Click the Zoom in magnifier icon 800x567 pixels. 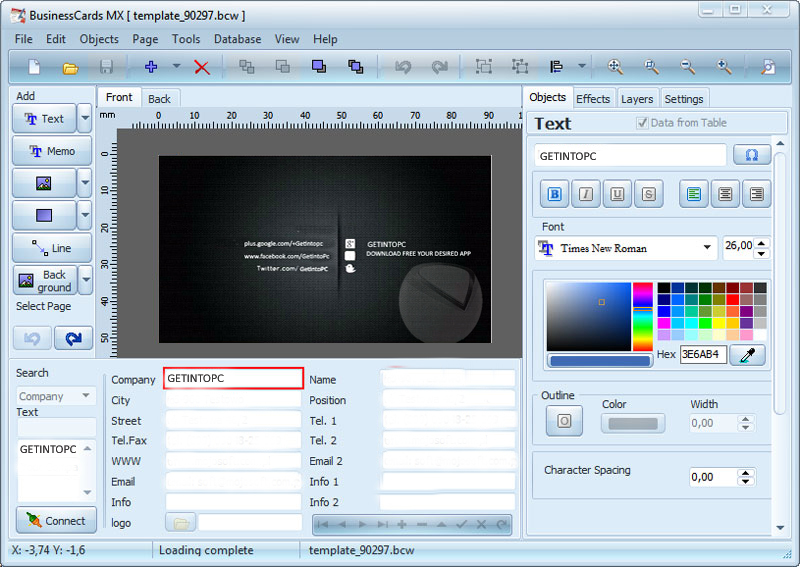[x=724, y=66]
